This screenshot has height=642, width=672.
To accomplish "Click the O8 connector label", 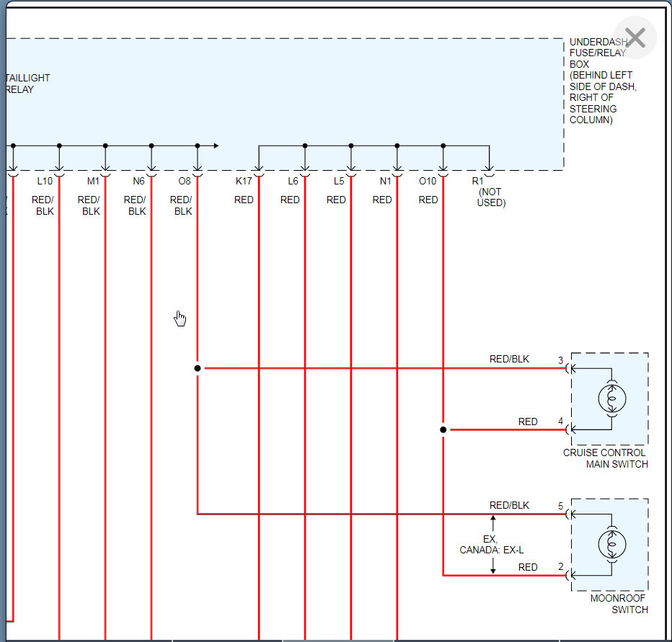I will [x=185, y=181].
